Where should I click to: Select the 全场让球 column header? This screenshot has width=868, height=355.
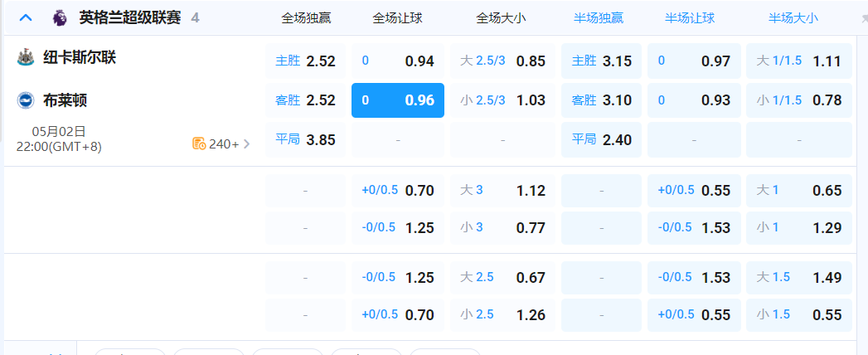(397, 17)
